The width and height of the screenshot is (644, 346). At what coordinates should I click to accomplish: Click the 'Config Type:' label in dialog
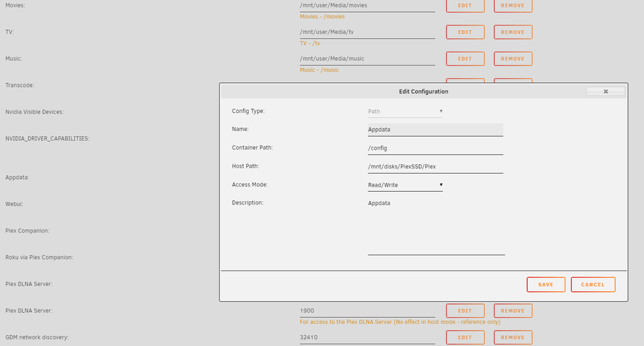(248, 111)
